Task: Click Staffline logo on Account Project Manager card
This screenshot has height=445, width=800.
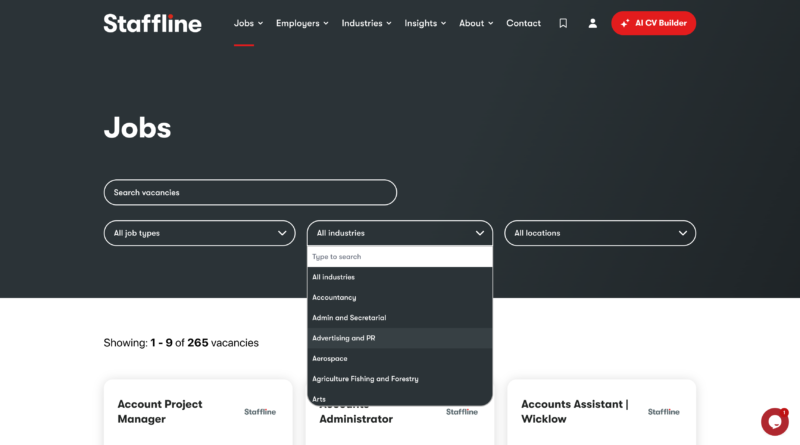Action: click(x=260, y=412)
